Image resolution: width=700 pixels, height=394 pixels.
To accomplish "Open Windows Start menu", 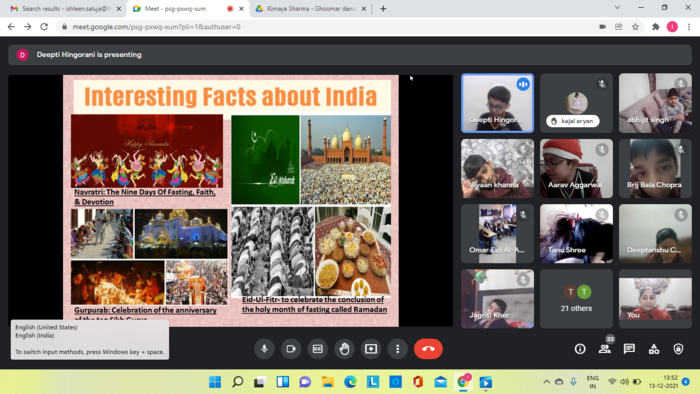I will tap(215, 382).
